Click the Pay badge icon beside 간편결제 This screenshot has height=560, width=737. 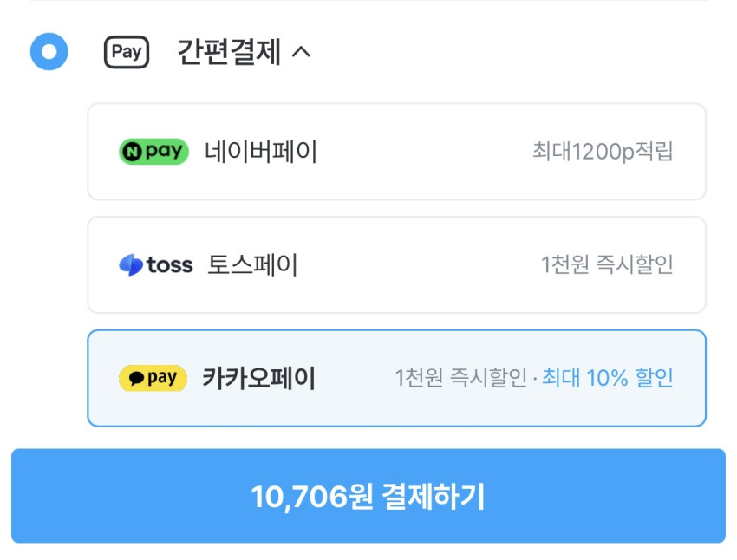click(x=127, y=52)
